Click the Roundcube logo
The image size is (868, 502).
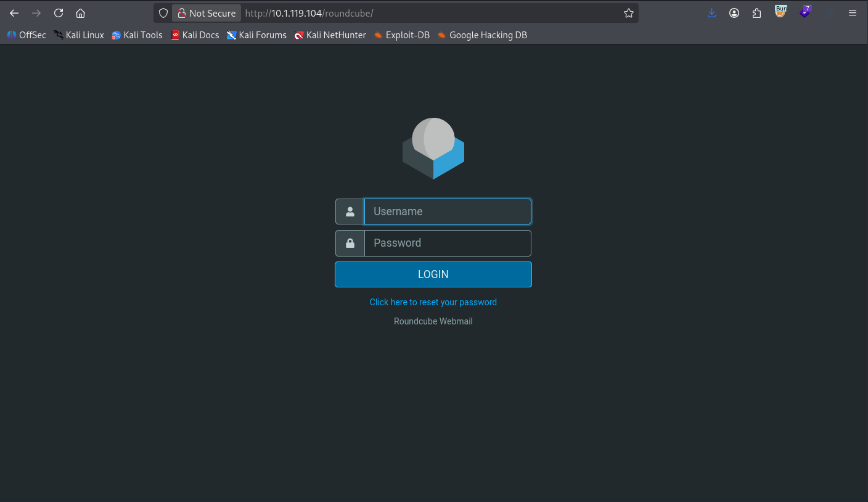[x=433, y=149]
